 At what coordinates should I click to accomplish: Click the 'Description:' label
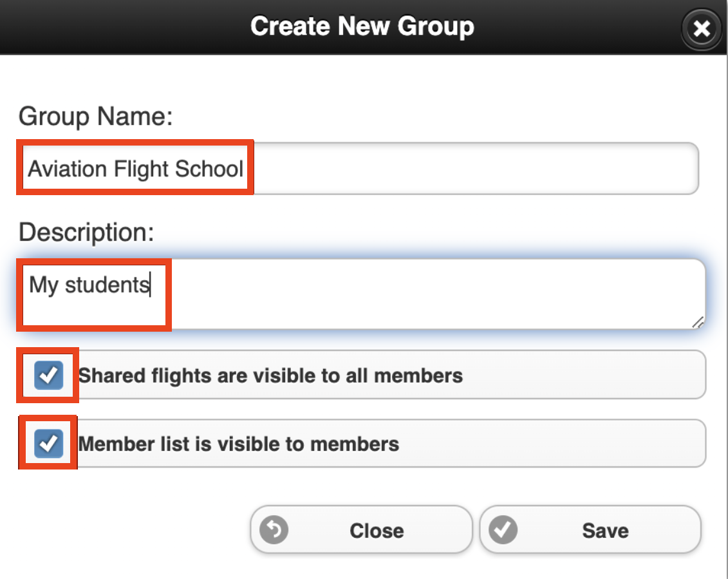86,232
